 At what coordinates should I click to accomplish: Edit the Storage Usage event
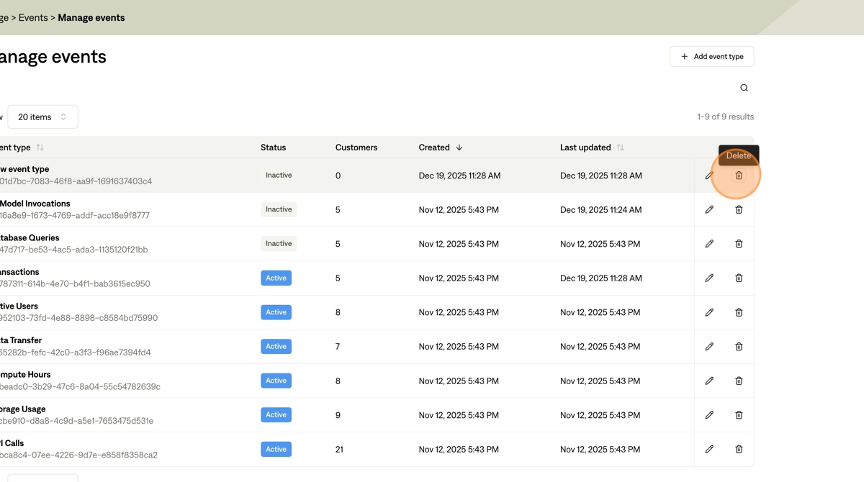tap(709, 415)
